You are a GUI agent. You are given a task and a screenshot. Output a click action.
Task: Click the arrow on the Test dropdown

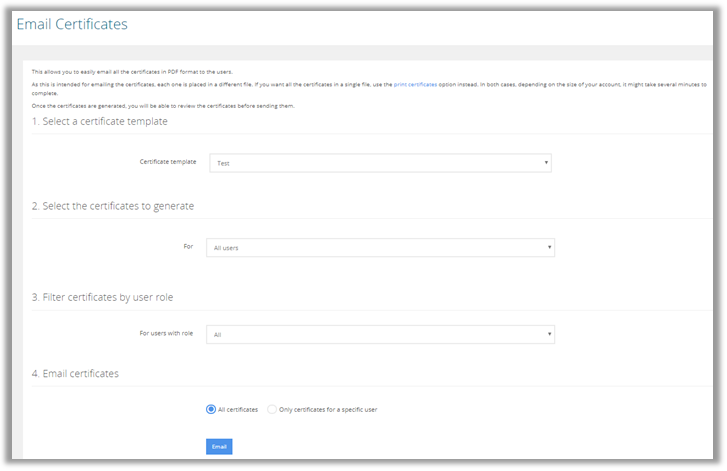click(x=547, y=163)
